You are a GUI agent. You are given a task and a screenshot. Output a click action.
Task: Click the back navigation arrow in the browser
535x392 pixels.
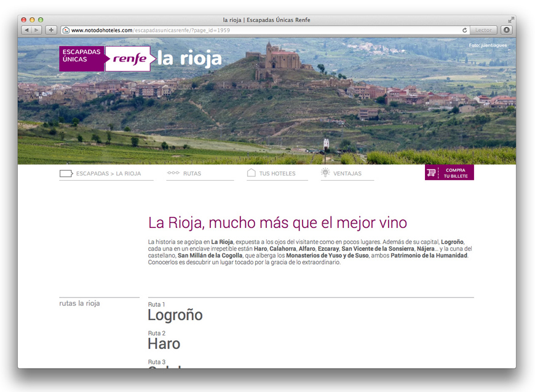[x=25, y=29]
